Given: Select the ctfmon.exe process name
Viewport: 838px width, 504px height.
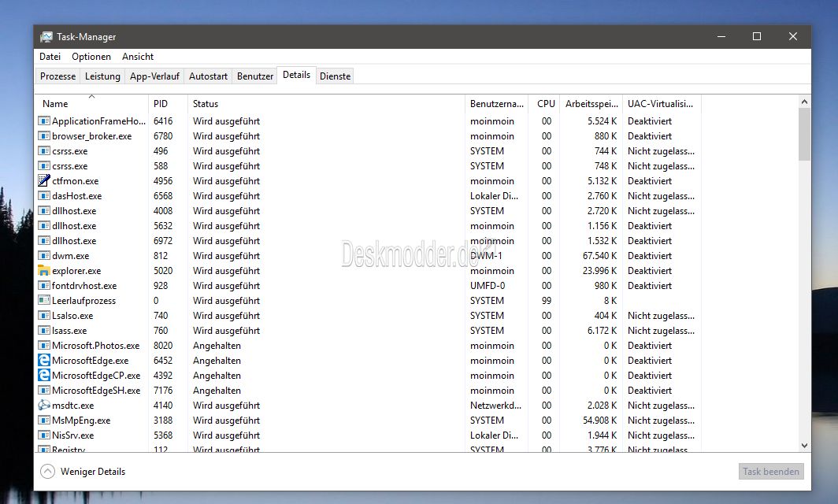Looking at the screenshot, I should pyautogui.click(x=76, y=180).
